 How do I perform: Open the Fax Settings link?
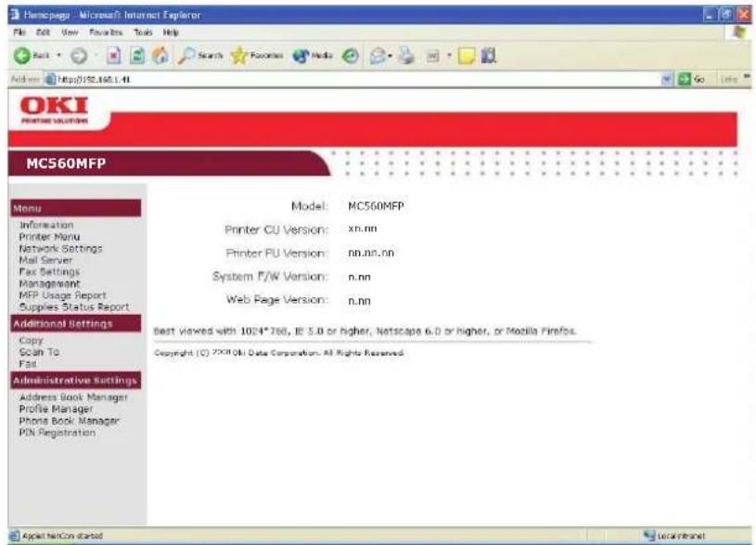(49, 272)
